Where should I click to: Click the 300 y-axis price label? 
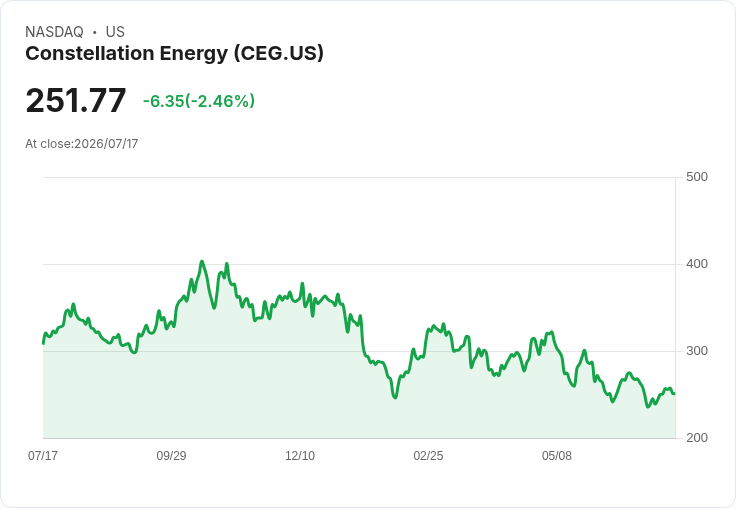click(x=697, y=351)
